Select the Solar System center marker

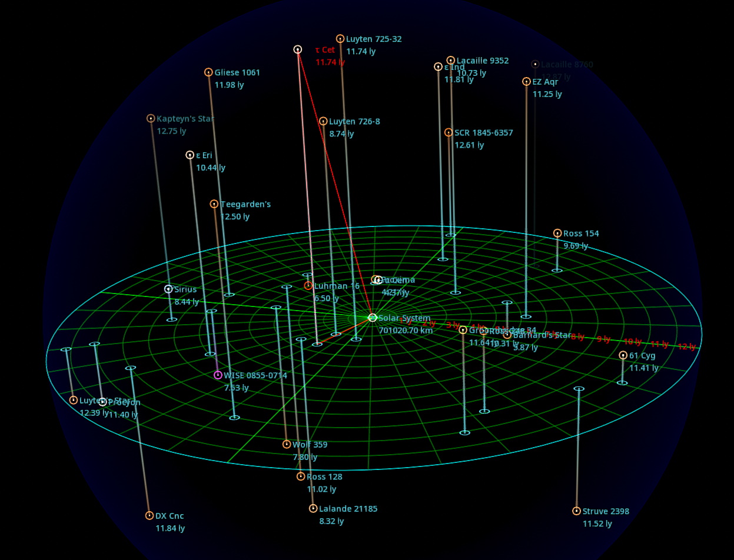coord(373,318)
